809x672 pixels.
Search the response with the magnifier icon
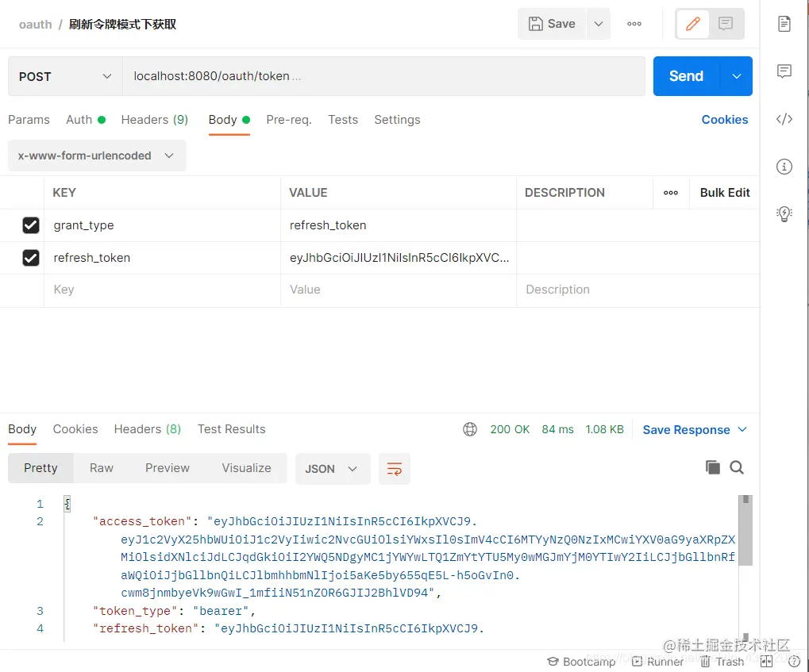[737, 467]
